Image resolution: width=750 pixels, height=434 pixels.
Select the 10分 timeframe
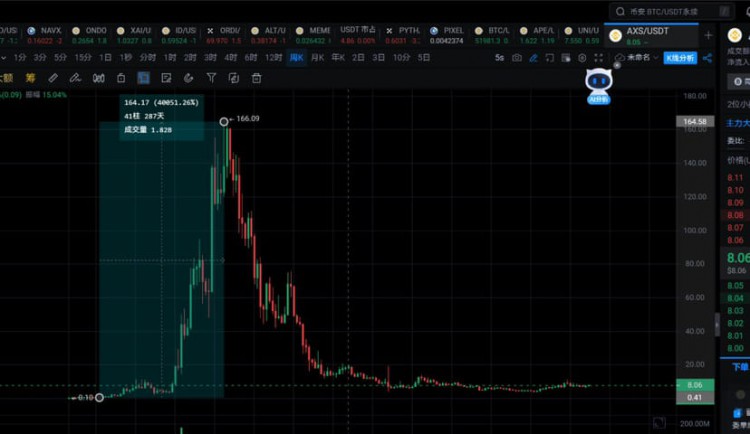point(401,57)
